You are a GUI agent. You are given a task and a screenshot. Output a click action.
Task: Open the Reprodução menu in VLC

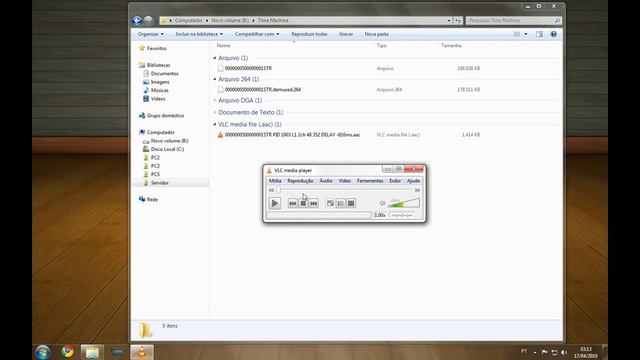(300, 181)
